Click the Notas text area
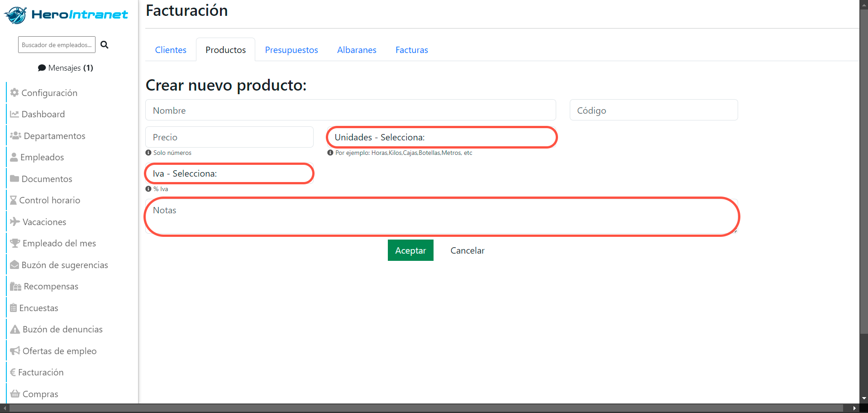This screenshot has height=413, width=868. (x=442, y=216)
